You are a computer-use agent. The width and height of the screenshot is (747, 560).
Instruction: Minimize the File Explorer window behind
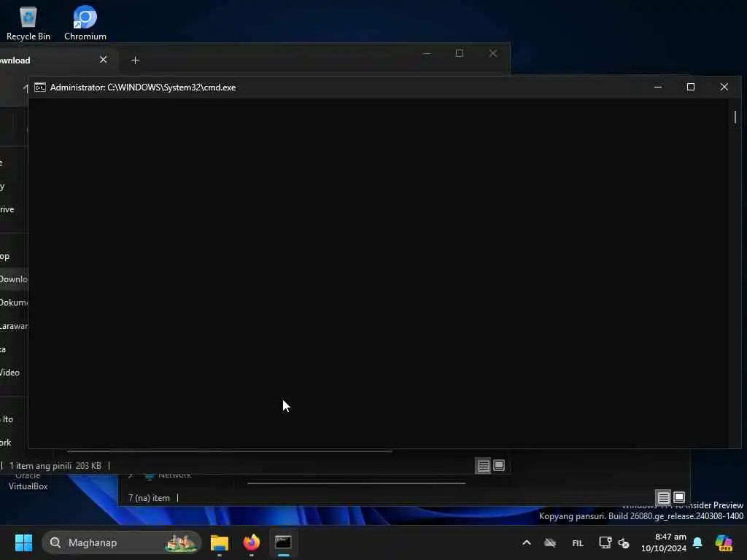[x=427, y=53]
